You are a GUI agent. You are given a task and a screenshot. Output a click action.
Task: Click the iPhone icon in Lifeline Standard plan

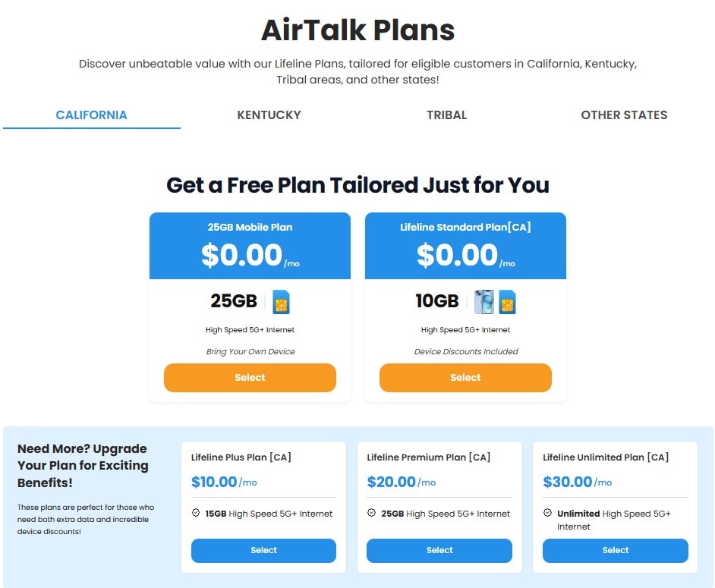(x=483, y=302)
